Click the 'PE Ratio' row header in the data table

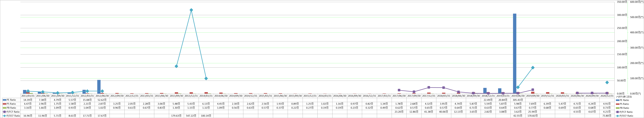click(x=12, y=100)
